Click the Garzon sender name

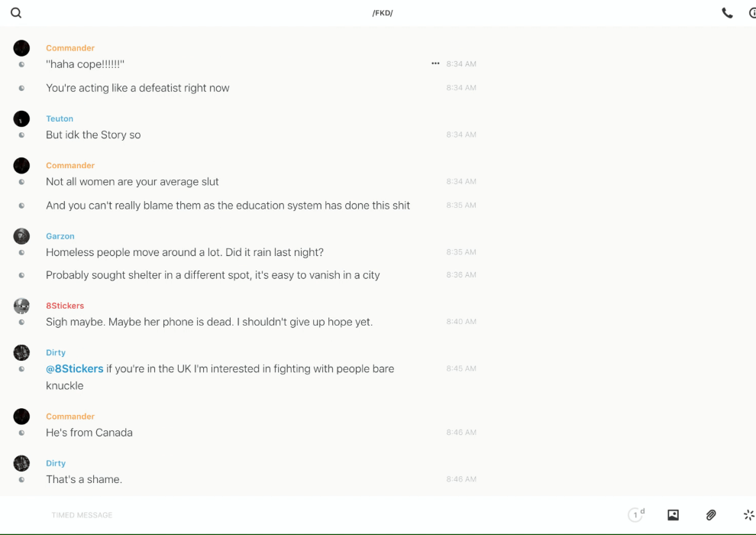(60, 236)
